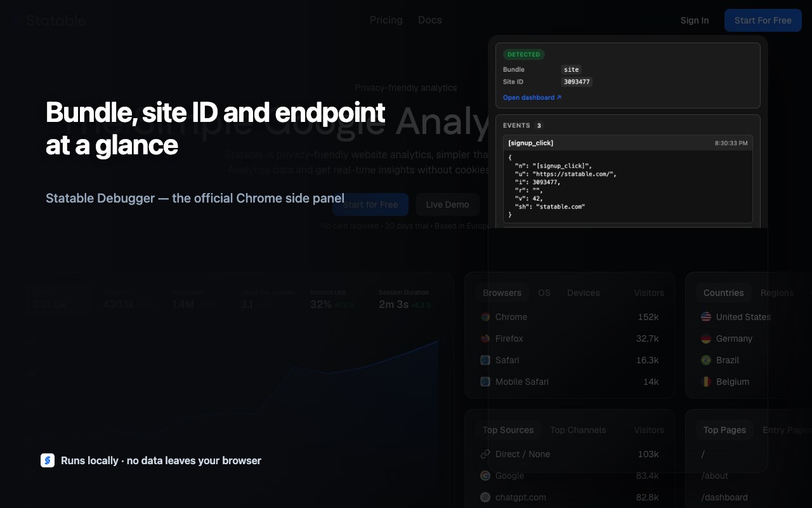This screenshot has width=812, height=508.
Task: Select the [signup_click] event header
Action: [x=628, y=143]
